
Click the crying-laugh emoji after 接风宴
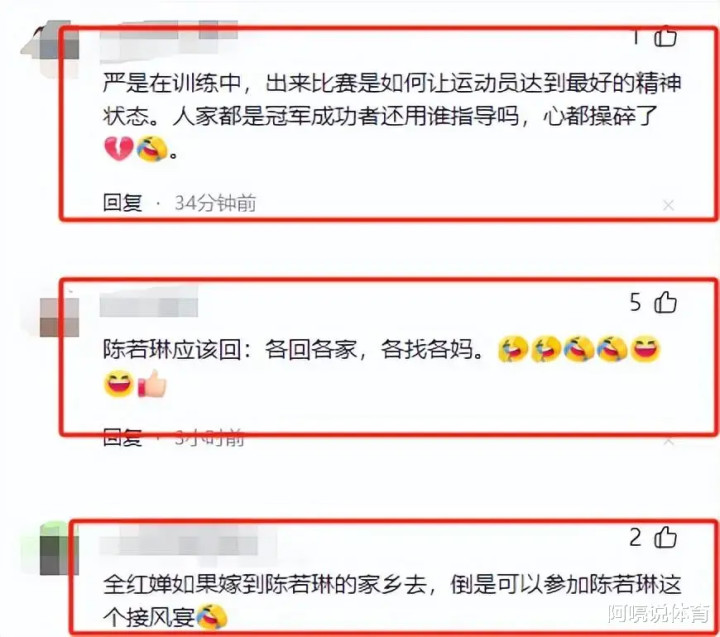click(211, 617)
